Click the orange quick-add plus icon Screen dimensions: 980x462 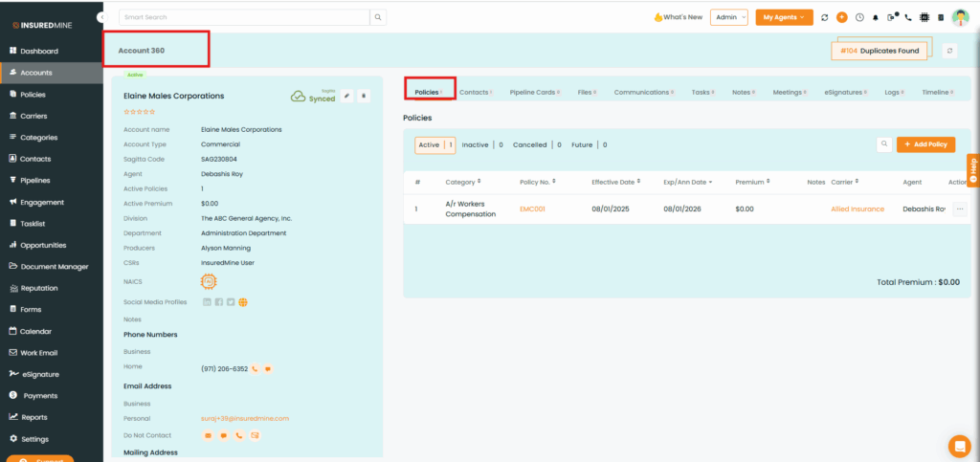(841, 17)
